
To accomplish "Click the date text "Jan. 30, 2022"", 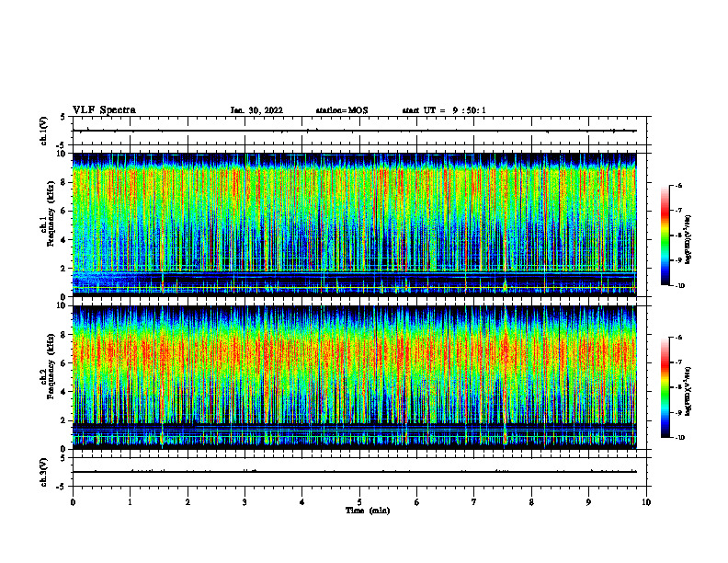I will pyautogui.click(x=256, y=110).
